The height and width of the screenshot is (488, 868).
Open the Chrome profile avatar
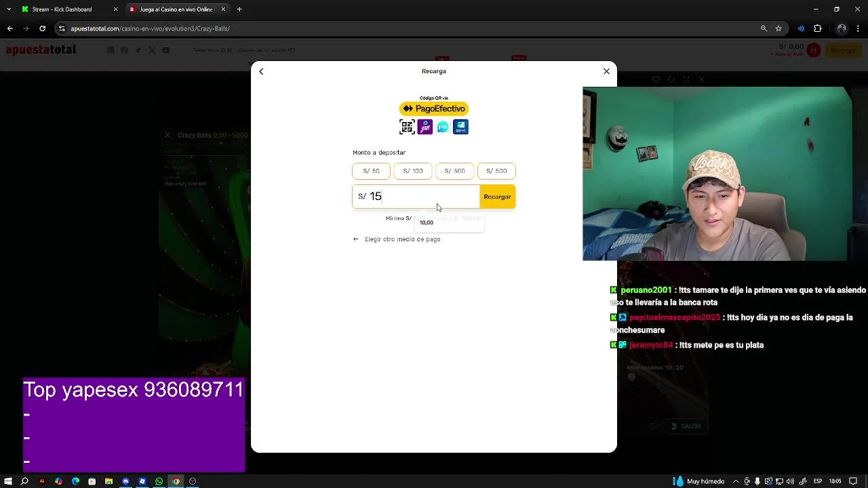tap(842, 28)
